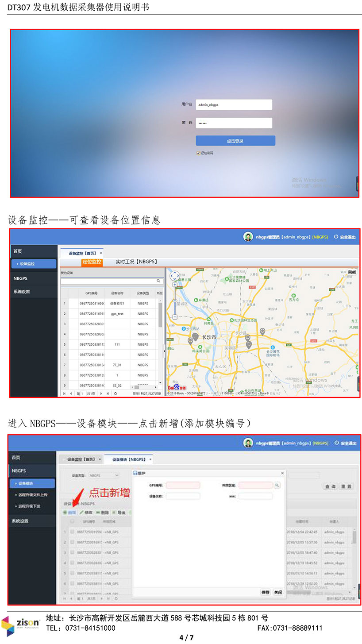Expand 远程升级文件上传 in the sidebar
The height and width of the screenshot is (644, 362).
point(33,495)
